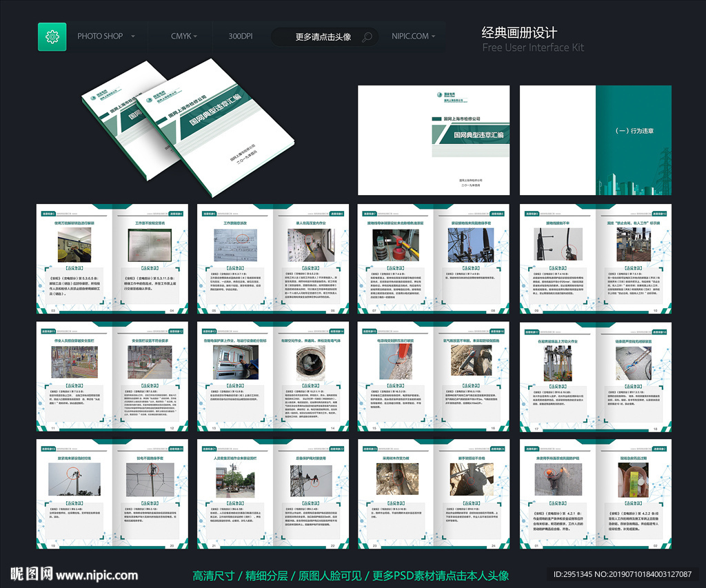Click the Free User Interface Kit subtitle
This screenshot has height=588, width=706.
(x=533, y=48)
